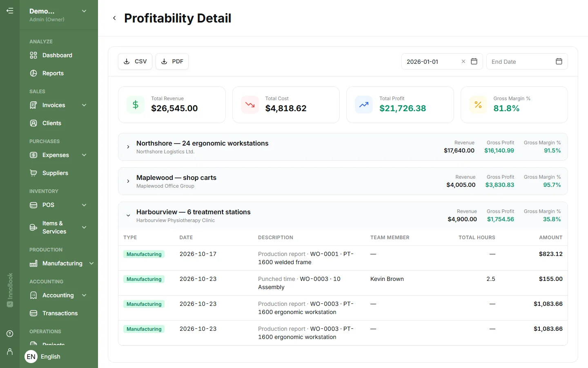Expand the Manufacturing submenu
This screenshot has width=588, height=368.
pyautogui.click(x=91, y=263)
